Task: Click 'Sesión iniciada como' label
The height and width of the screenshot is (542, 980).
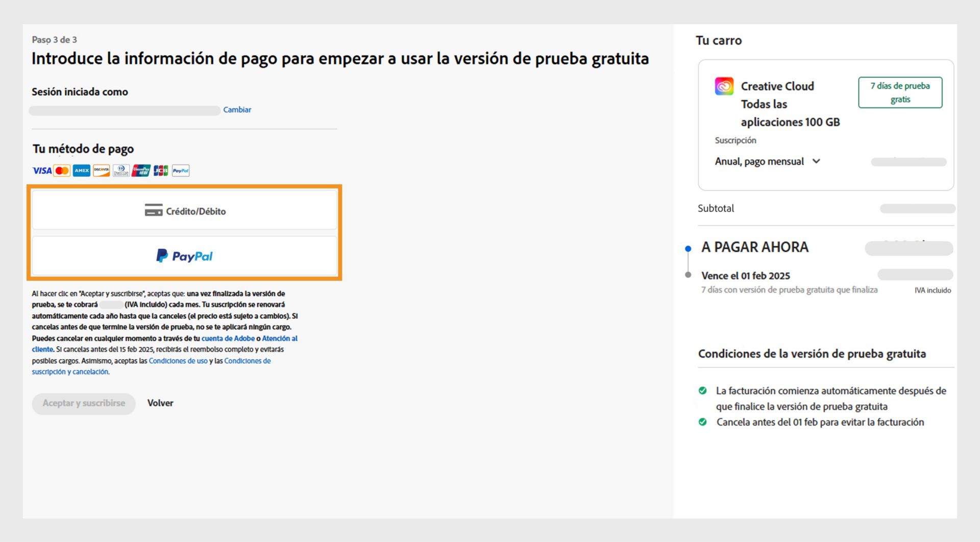Action: click(80, 92)
